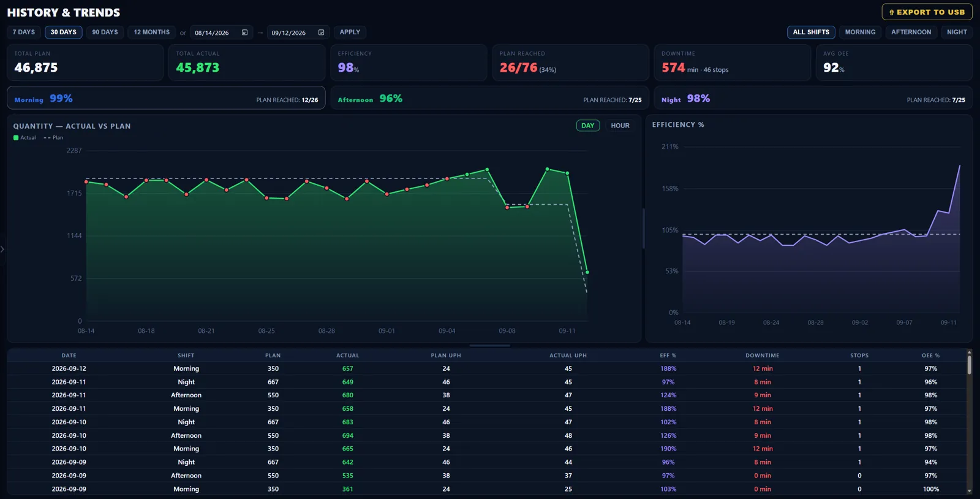The image size is (980, 499).
Task: Click actual 649 in 2026-09-11 Night row
Action: click(347, 382)
